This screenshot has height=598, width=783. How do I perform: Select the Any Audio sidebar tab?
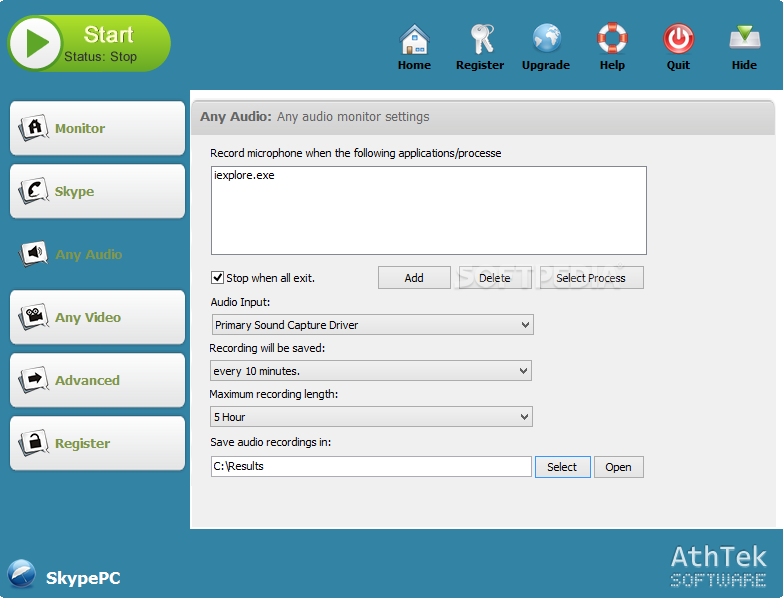click(97, 254)
